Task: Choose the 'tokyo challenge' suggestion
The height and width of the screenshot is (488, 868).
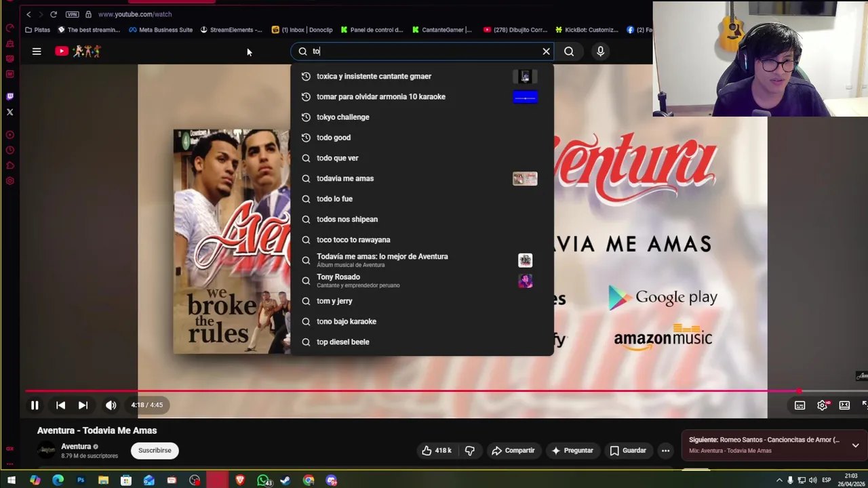Action: [x=422, y=117]
